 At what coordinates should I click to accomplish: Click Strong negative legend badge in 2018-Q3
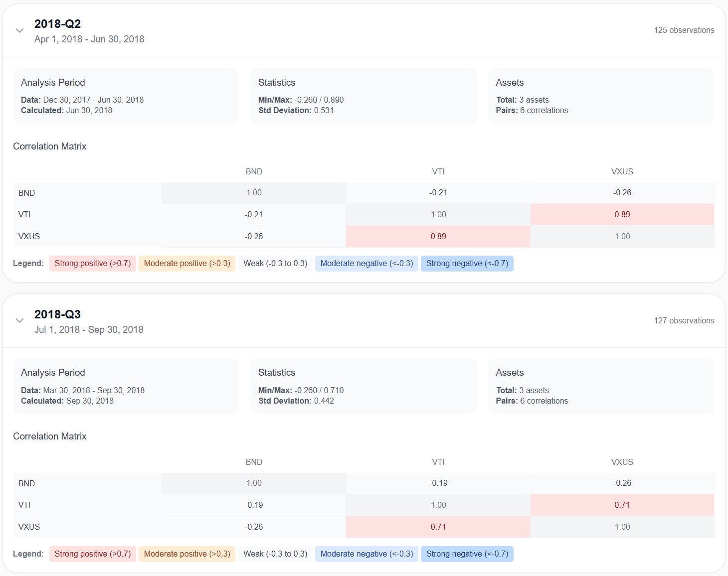(x=467, y=554)
